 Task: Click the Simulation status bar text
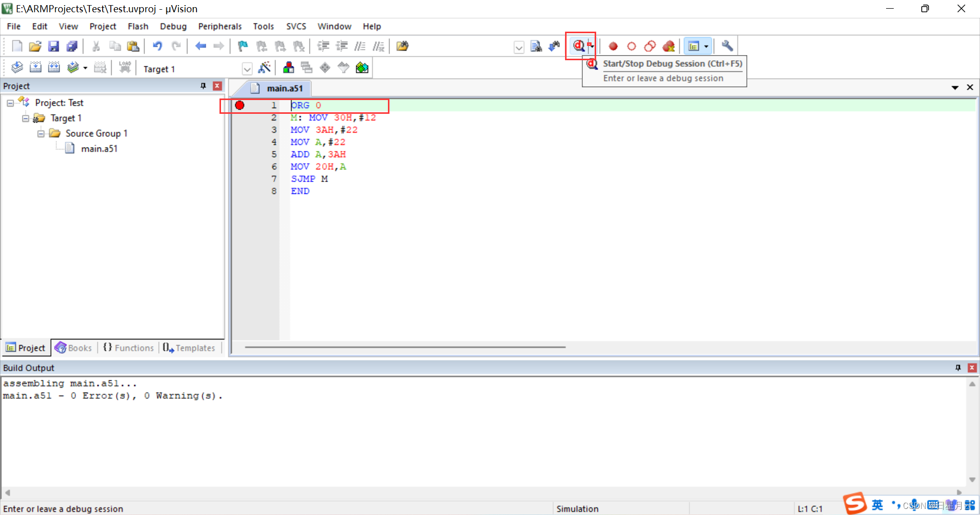577,509
